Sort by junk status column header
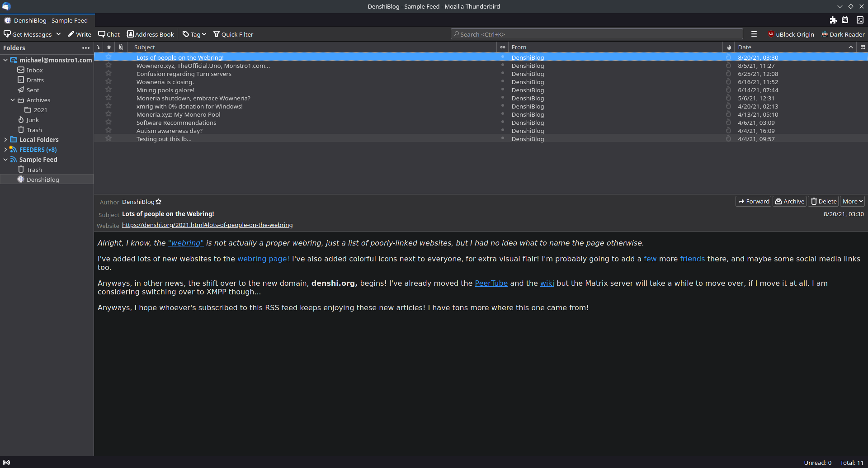The height and width of the screenshot is (468, 868). coord(729,47)
